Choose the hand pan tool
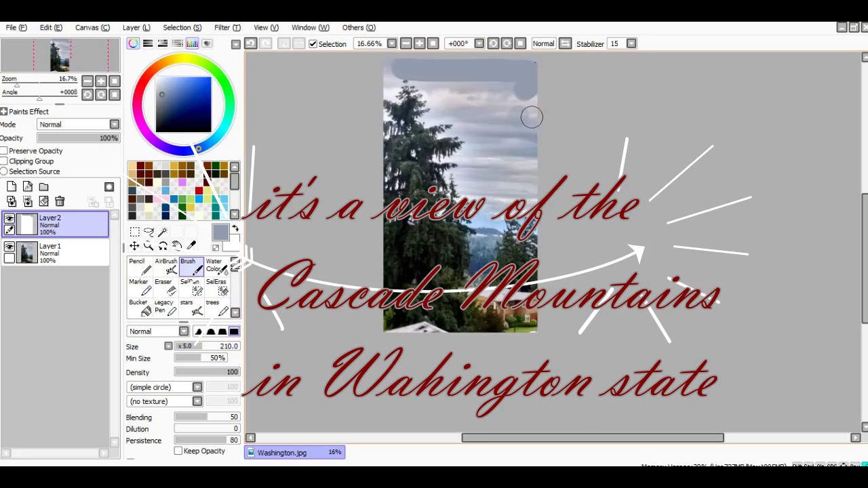Viewport: 868px width, 488px height. 177,246
